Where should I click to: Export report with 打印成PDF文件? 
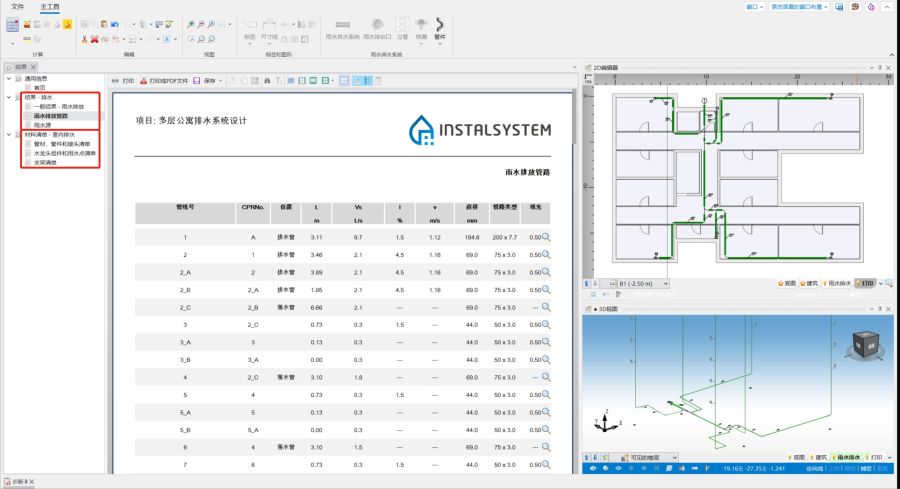click(163, 80)
